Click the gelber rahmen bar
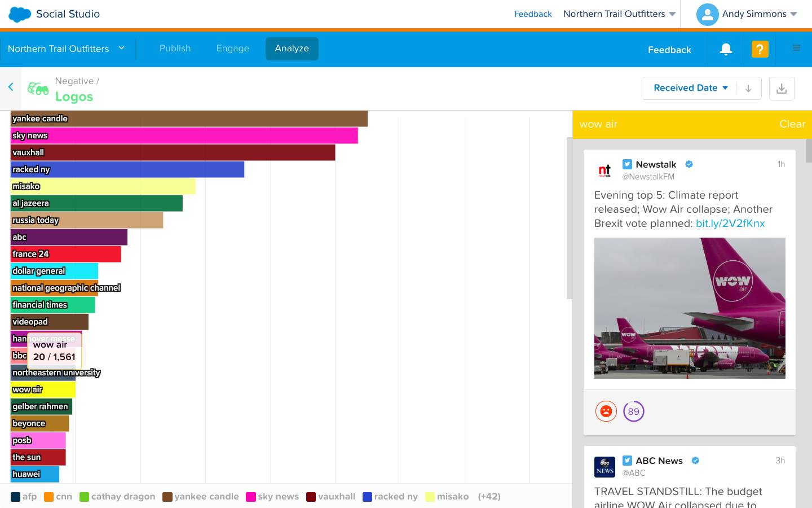 tap(41, 406)
